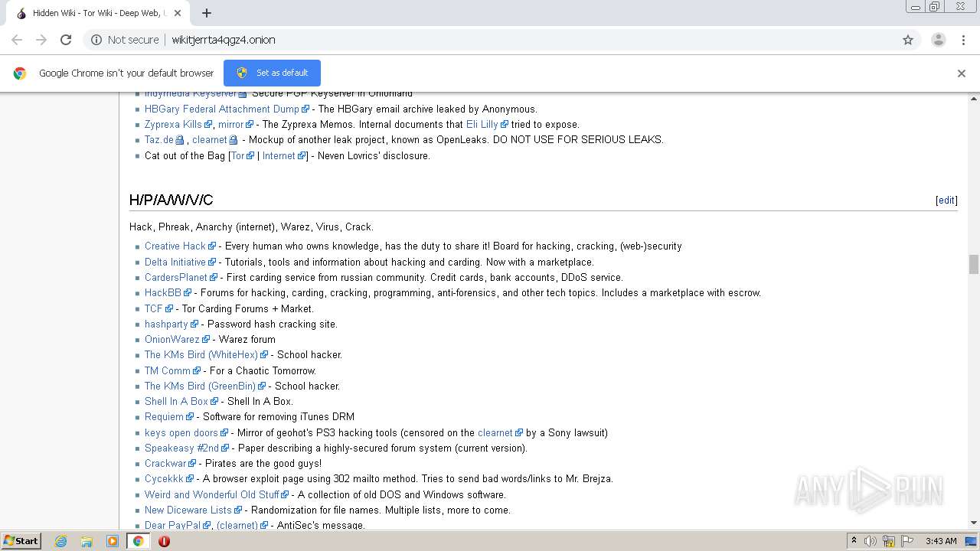Open the Taz.de link
The width and height of the screenshot is (980, 551).
[x=159, y=139]
